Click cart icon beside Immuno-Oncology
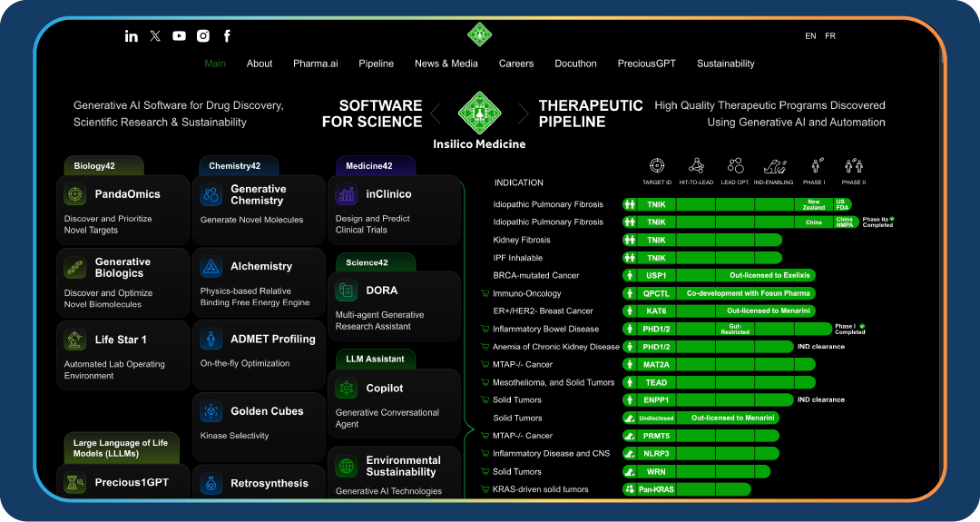The height and width of the screenshot is (522, 980). tap(485, 293)
